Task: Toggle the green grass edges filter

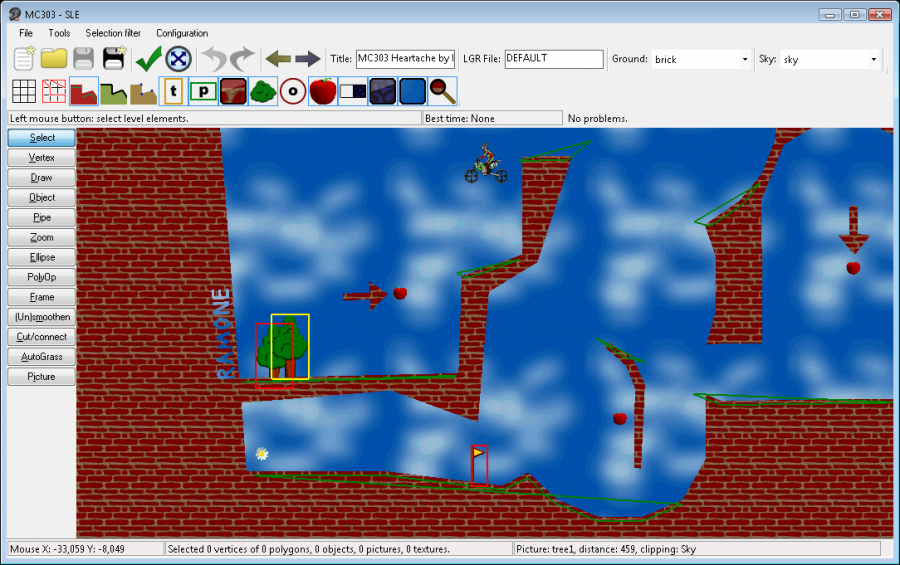Action: pos(114,91)
